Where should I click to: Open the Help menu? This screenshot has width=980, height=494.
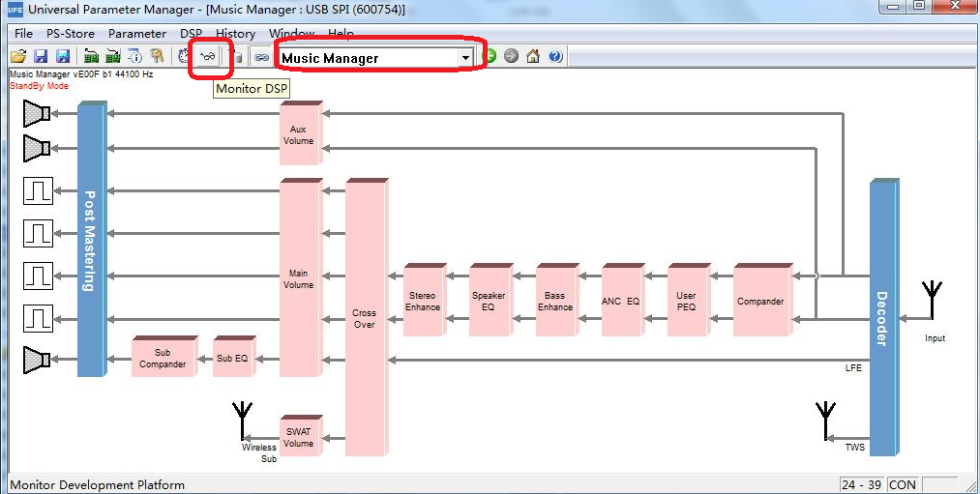tap(341, 33)
